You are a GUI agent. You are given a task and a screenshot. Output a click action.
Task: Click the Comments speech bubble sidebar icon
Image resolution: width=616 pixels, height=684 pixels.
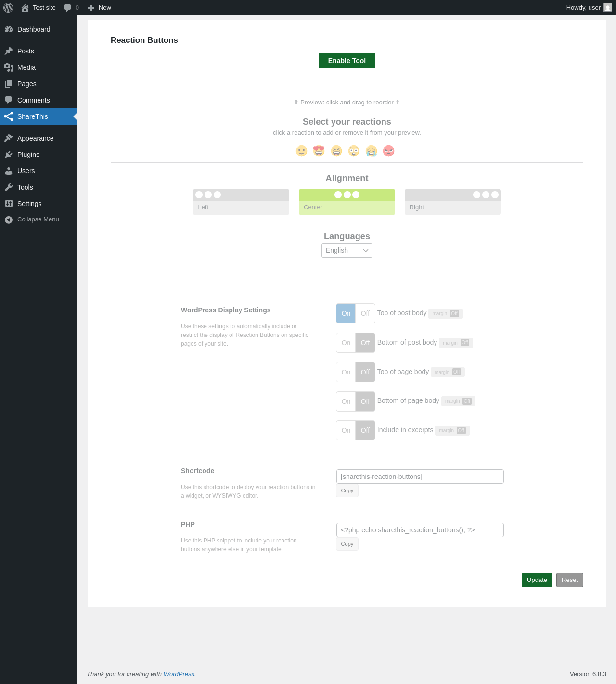click(9, 100)
